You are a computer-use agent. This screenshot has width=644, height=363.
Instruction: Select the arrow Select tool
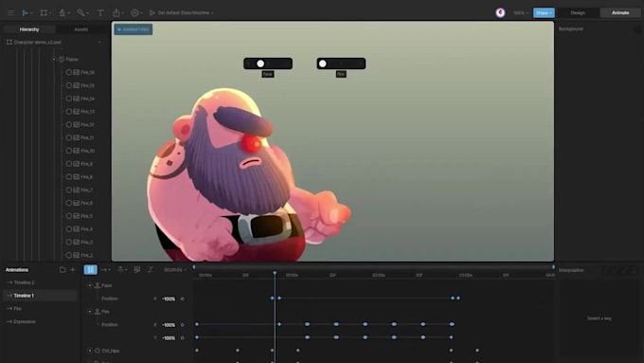pos(25,12)
